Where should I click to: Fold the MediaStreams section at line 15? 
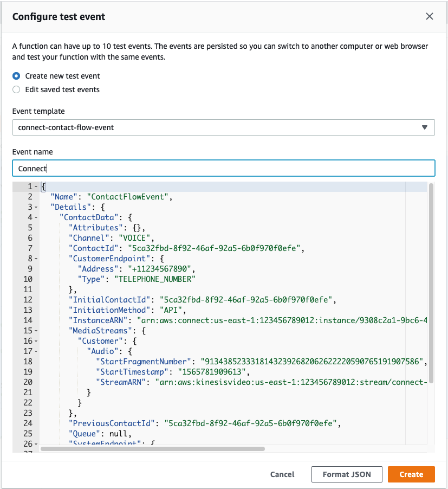[36, 330]
